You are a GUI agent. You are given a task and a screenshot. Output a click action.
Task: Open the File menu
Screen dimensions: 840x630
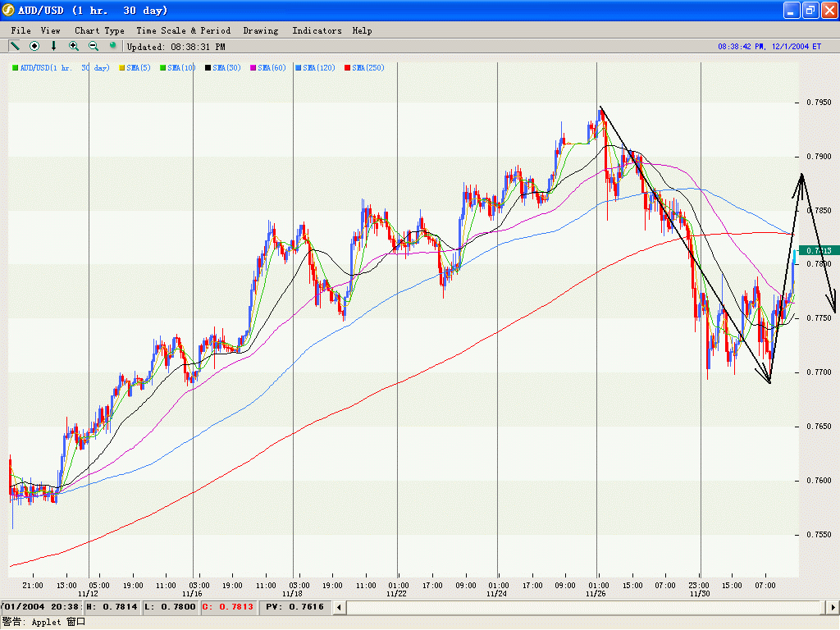21,30
